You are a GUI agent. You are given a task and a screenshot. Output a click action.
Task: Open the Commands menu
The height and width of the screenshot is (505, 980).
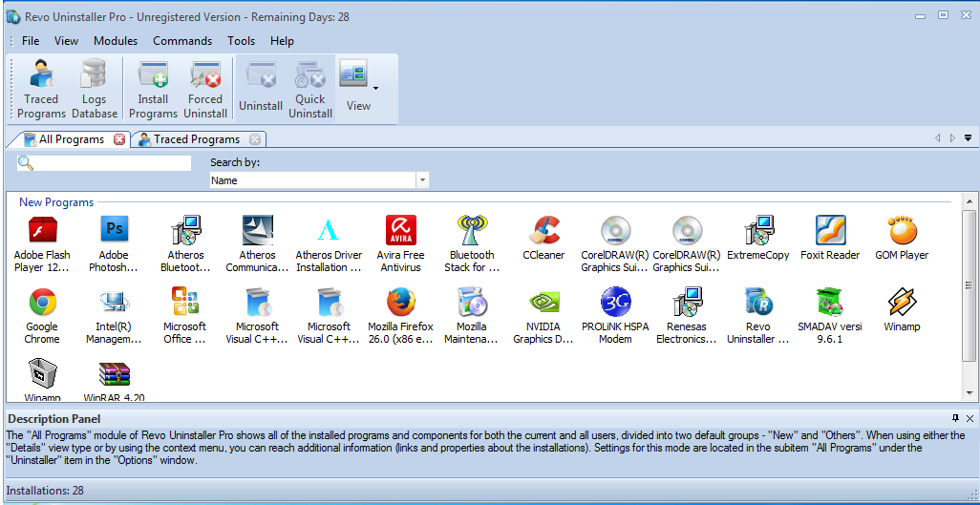pyautogui.click(x=182, y=41)
